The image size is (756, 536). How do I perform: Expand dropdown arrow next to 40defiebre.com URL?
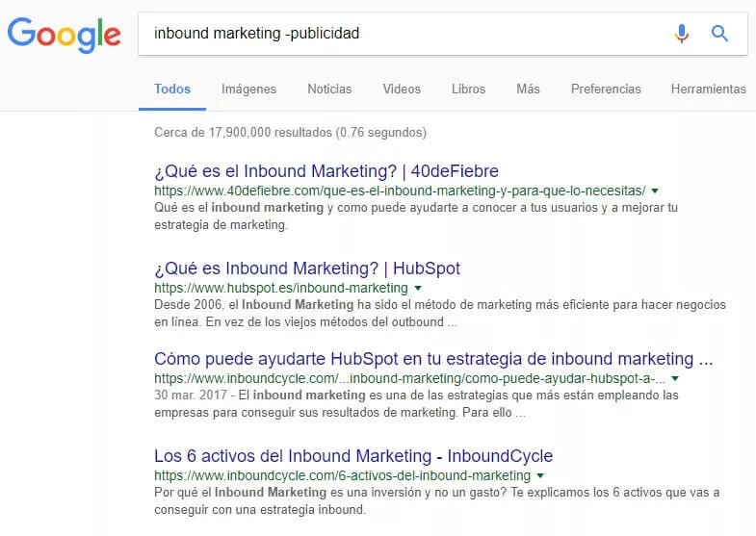(x=655, y=191)
